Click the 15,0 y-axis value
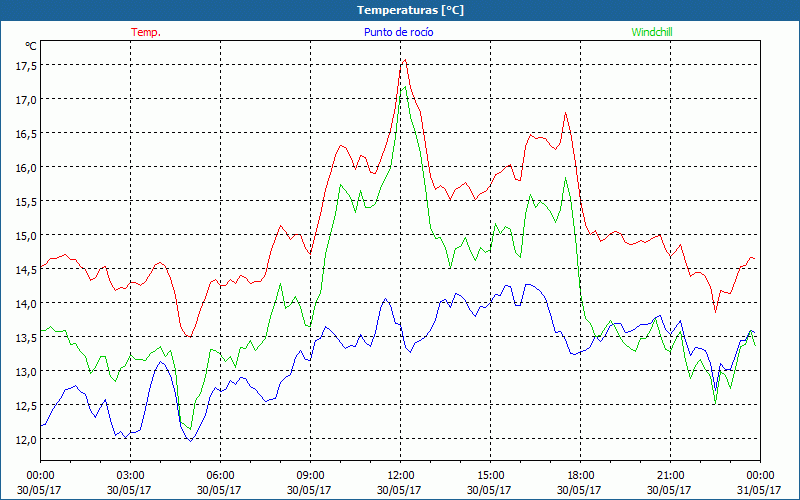 tap(26, 236)
